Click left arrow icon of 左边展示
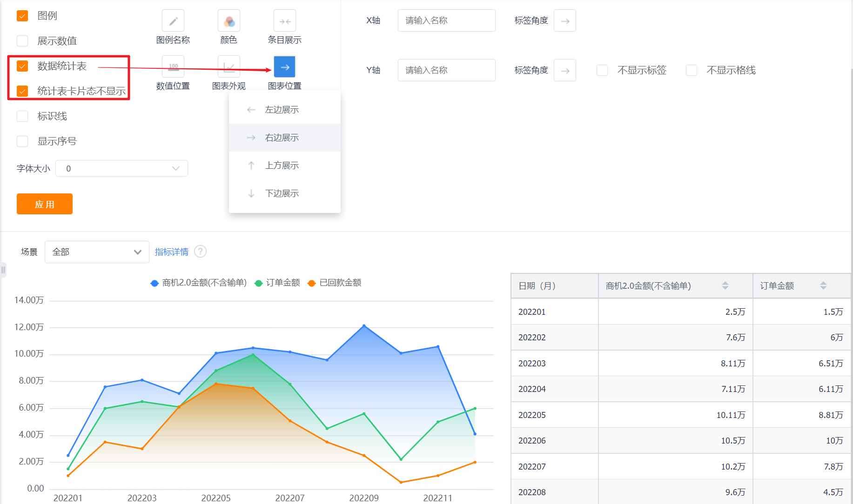The image size is (853, 504). (251, 110)
